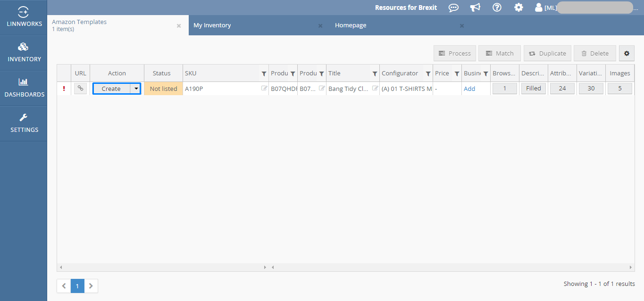Edit the B07... product ID pencil icon

pyautogui.click(x=322, y=88)
